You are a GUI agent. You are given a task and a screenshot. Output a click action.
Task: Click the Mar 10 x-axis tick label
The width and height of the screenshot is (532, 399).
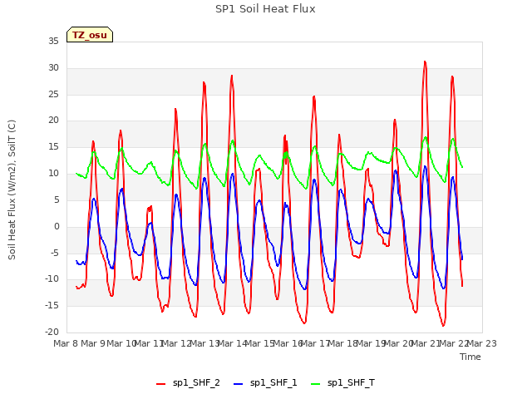coord(121,343)
